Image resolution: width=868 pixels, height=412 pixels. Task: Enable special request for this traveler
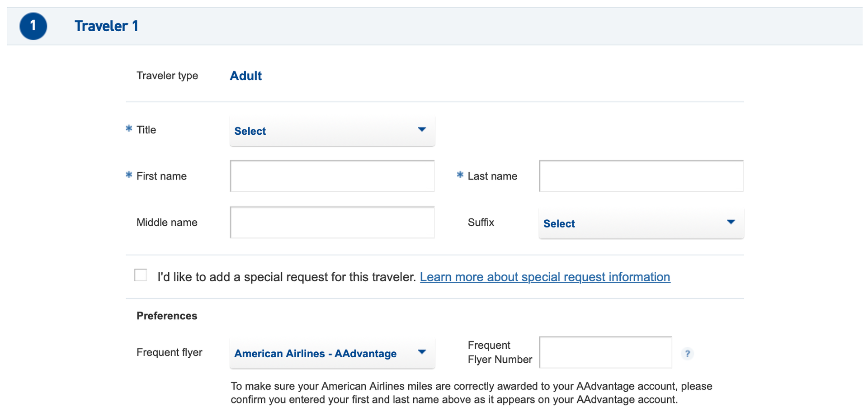140,275
